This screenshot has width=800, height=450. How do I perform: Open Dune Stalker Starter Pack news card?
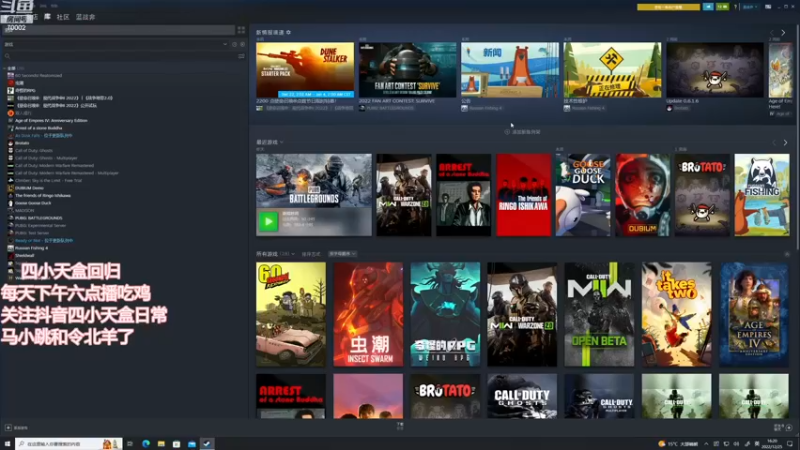coord(305,70)
